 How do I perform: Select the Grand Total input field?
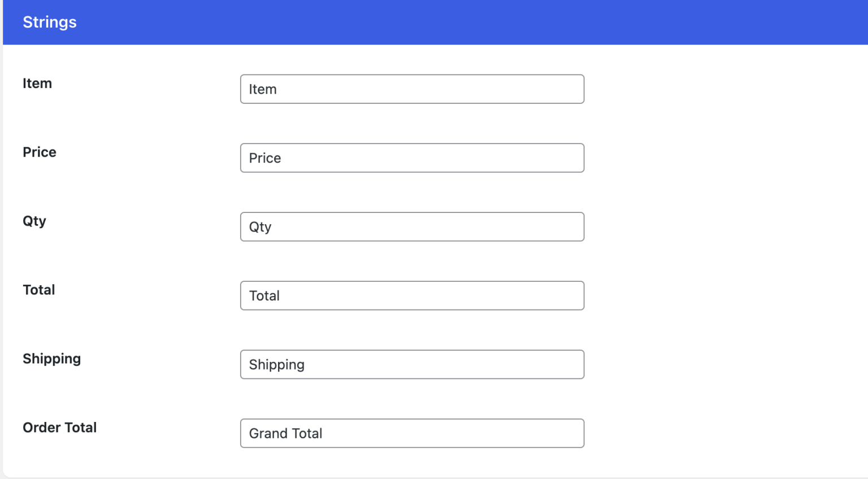412,433
